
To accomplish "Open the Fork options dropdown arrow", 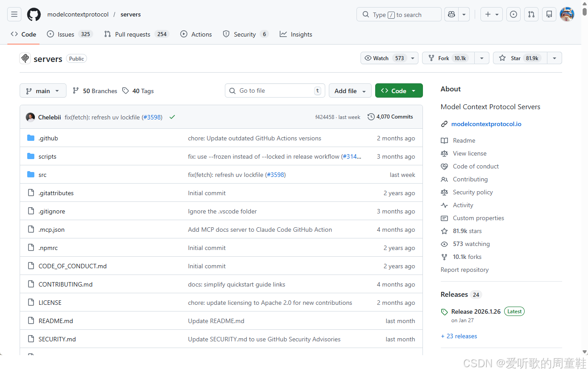I will coord(482,58).
